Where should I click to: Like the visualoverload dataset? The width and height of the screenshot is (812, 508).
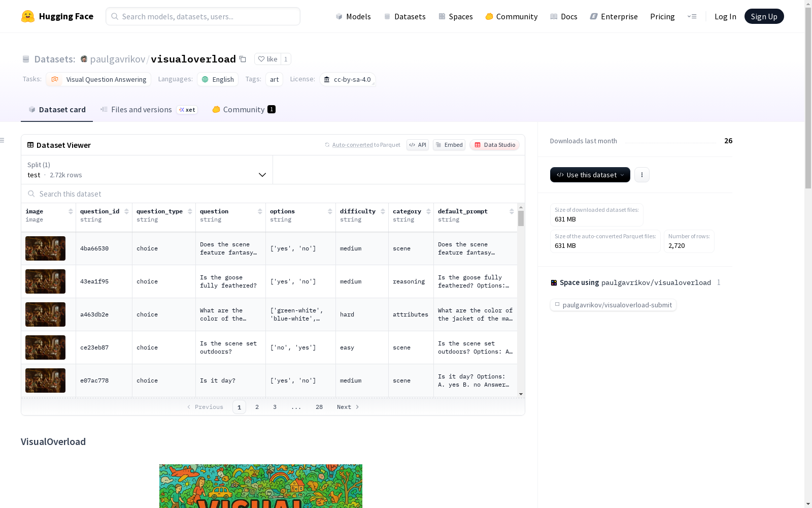click(x=267, y=59)
